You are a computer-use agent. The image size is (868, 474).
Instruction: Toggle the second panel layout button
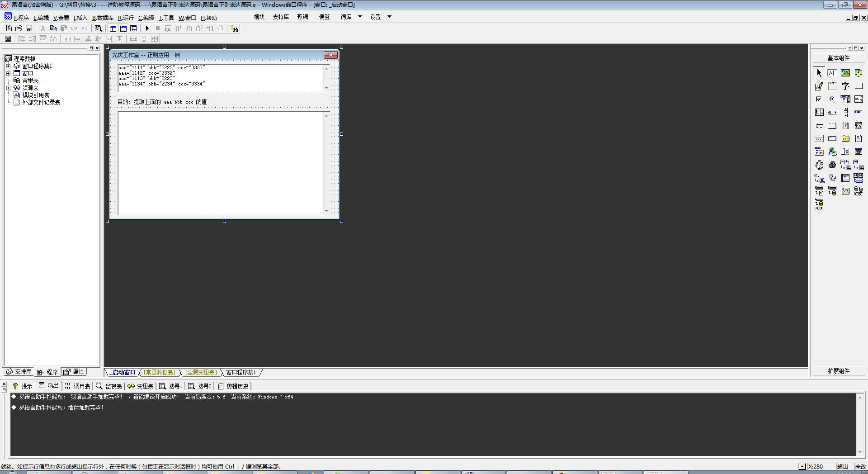point(123,28)
